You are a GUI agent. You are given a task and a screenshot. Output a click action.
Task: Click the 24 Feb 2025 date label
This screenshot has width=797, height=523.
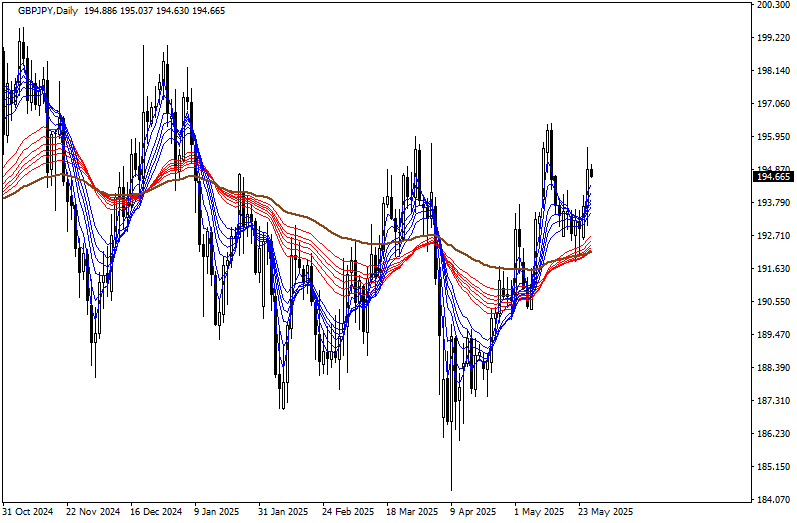[348, 512]
